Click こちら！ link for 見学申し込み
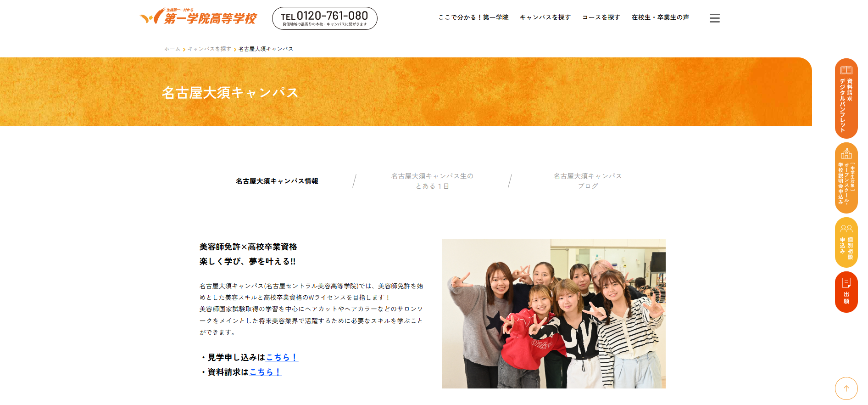Image resolution: width=868 pixels, height=405 pixels. point(282,357)
